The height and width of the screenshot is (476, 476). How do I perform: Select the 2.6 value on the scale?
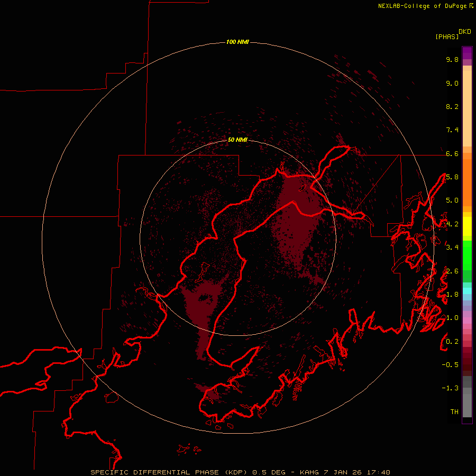452,271
